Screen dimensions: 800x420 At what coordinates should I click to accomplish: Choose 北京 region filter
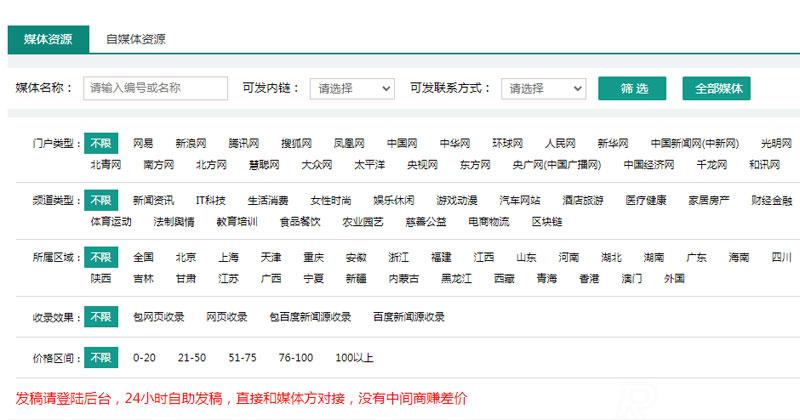click(186, 257)
